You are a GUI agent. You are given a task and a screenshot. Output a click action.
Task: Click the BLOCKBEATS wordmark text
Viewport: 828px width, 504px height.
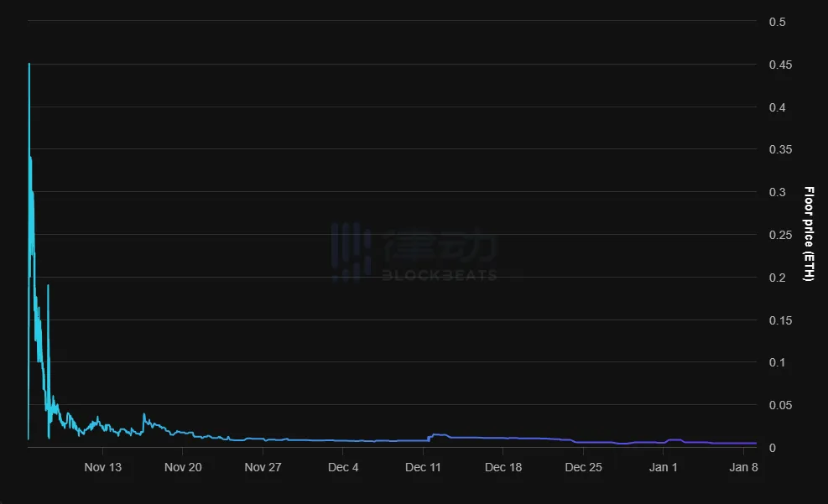[x=438, y=273]
